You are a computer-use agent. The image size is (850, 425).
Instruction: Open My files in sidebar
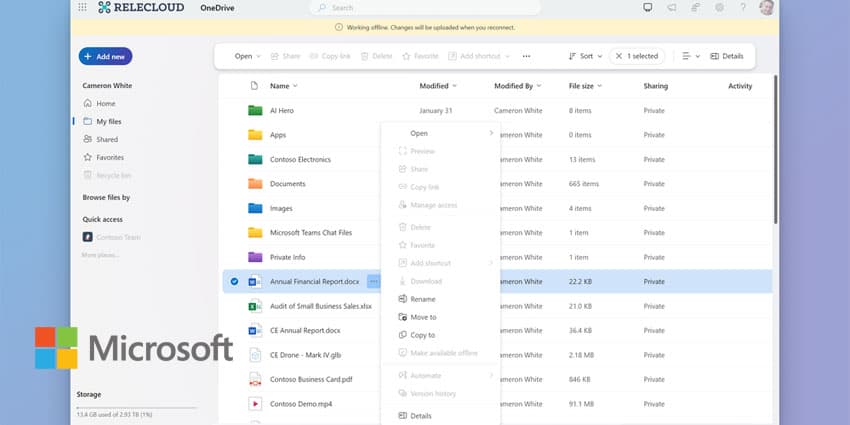tap(103, 121)
